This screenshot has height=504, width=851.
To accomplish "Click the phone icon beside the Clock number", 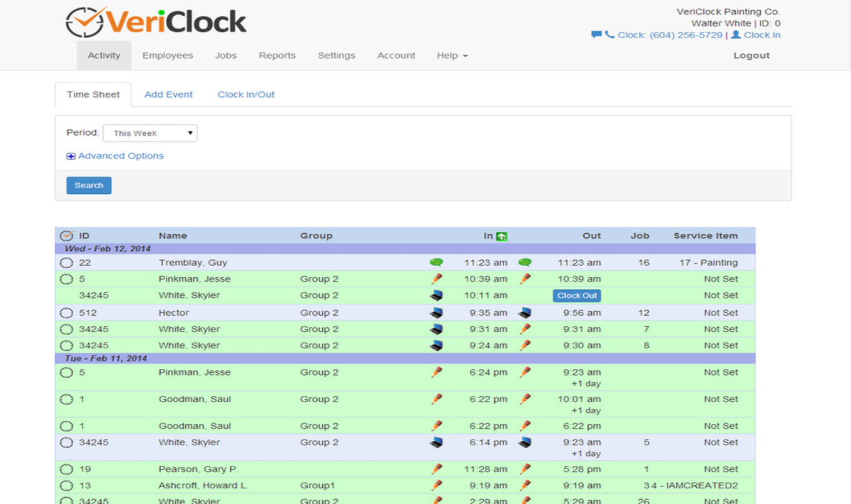I will click(608, 35).
